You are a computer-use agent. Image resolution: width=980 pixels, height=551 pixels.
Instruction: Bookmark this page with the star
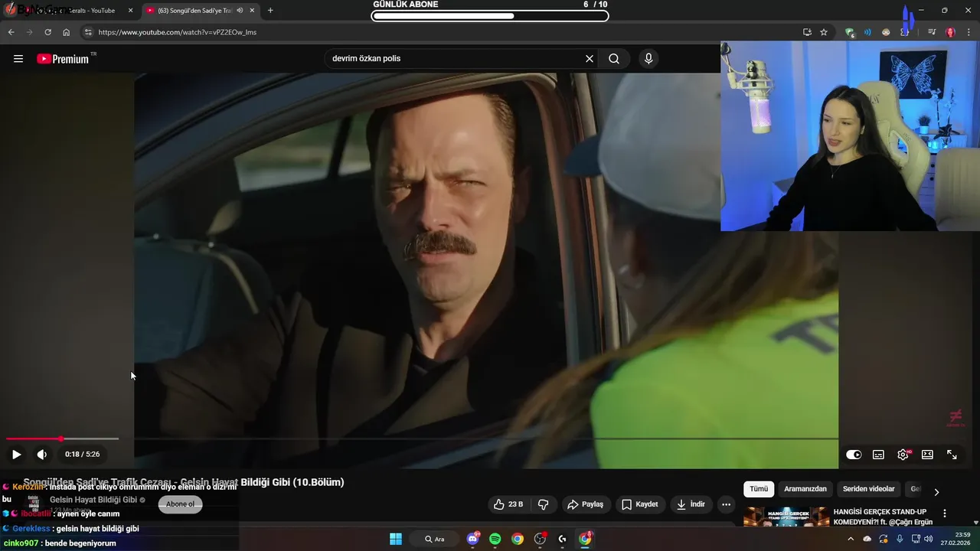point(824,32)
